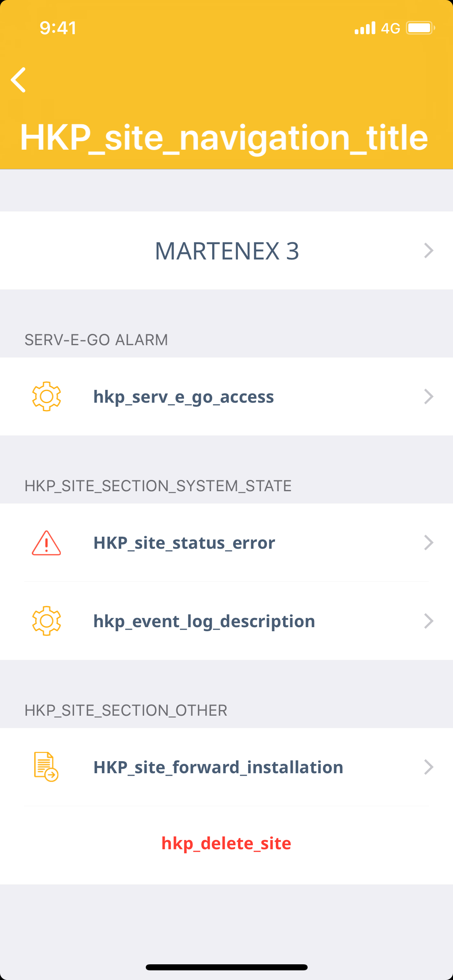Image resolution: width=453 pixels, height=980 pixels.
Task: Select the HKP_site_status_error entry
Action: [184, 543]
